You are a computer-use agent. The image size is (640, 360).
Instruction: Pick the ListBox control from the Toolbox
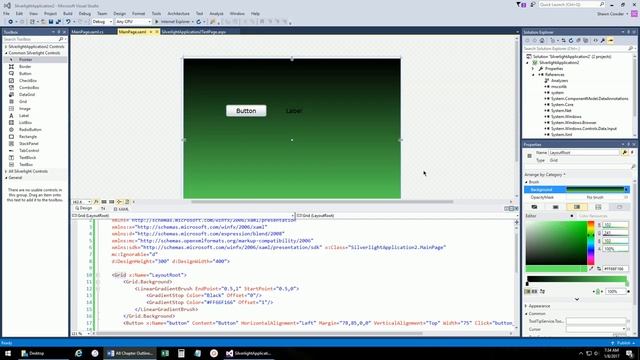(x=35, y=122)
